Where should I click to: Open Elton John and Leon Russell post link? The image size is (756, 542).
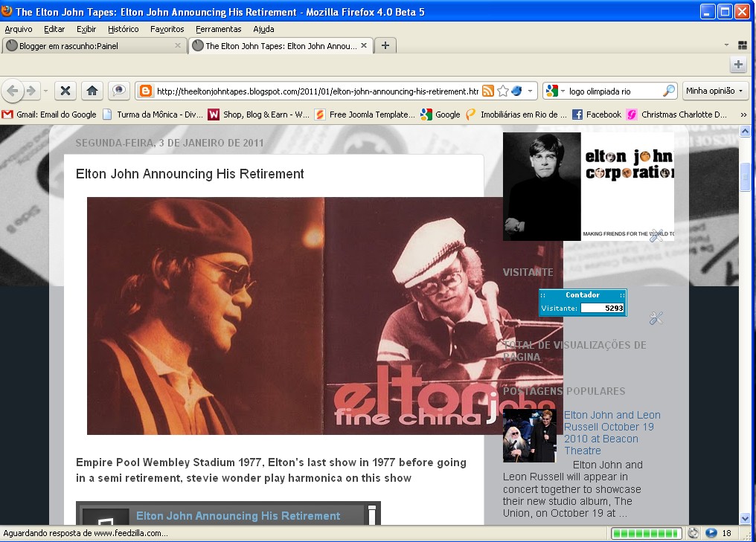point(612,433)
